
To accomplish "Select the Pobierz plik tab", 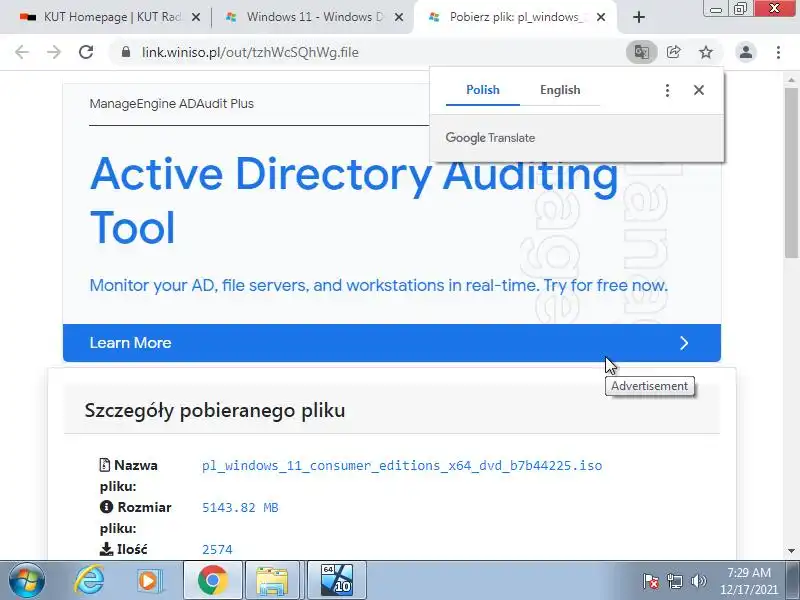I will click(514, 17).
